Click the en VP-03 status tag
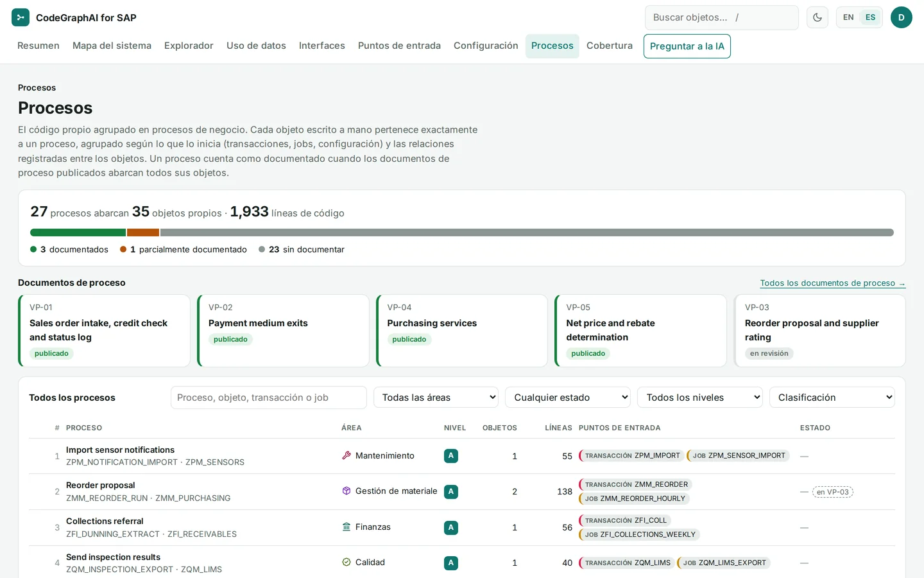924x578 pixels. (833, 492)
